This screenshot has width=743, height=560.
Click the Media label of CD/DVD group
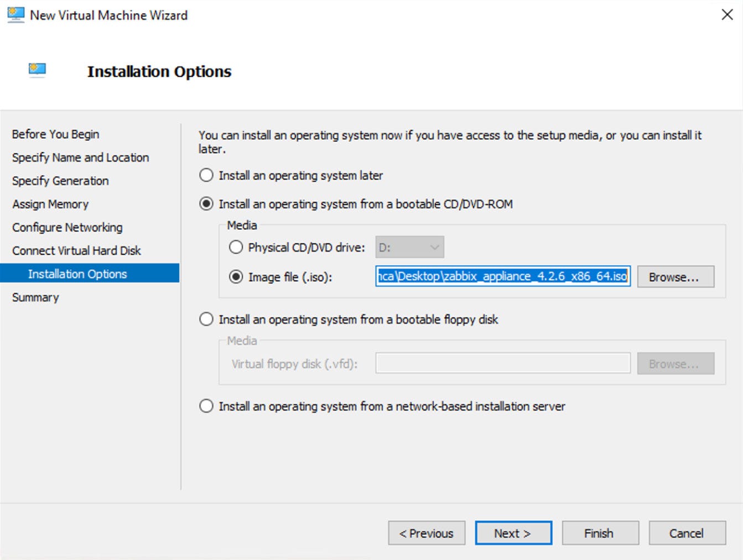coord(242,225)
